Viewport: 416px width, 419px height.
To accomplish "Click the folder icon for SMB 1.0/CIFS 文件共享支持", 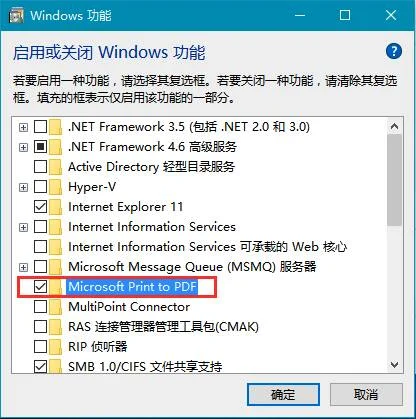I will click(x=55, y=366).
